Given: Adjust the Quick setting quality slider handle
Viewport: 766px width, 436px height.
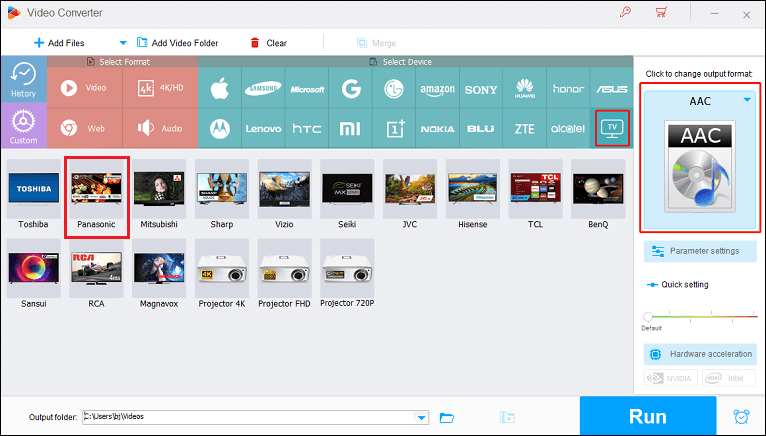Looking at the screenshot, I should click(648, 317).
